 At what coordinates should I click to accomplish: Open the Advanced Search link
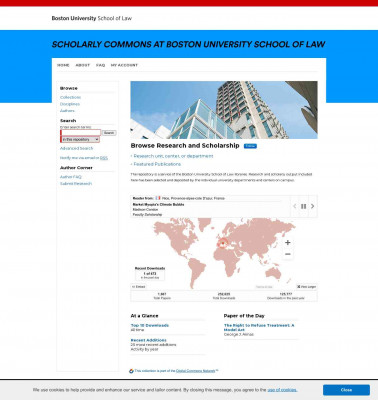pos(76,148)
